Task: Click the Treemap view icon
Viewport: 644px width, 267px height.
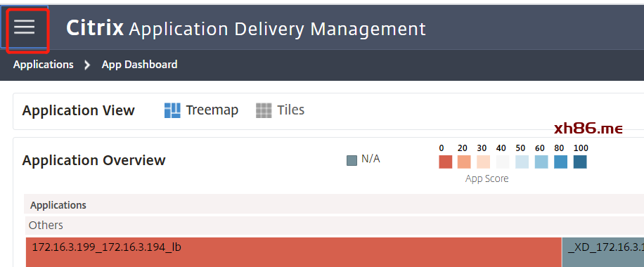Action: coord(172,110)
